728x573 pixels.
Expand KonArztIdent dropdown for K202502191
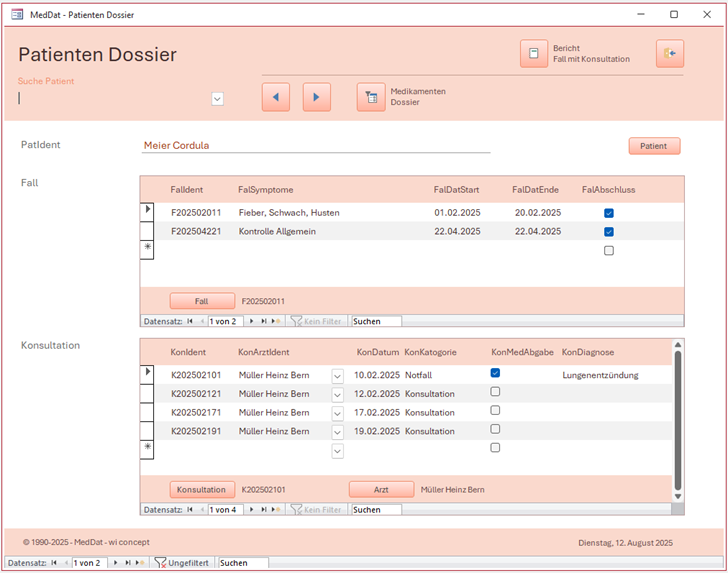point(337,432)
